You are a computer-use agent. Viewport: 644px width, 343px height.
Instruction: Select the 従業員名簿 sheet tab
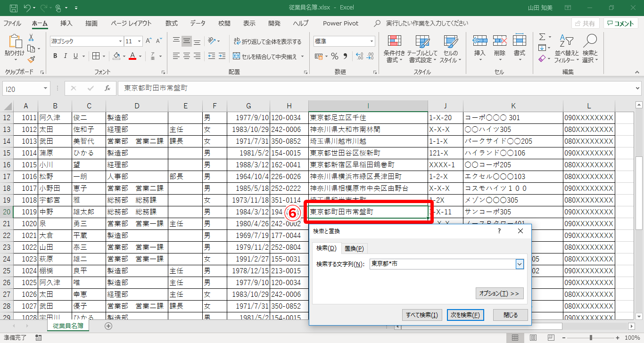(68, 326)
